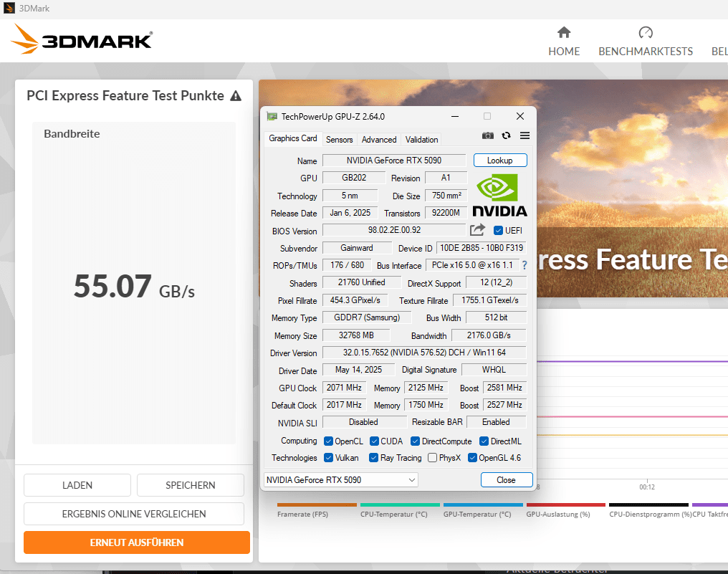Click ERGEBNIS ONLINE VERGLEICHEN button
The image size is (728, 574).
point(134,514)
